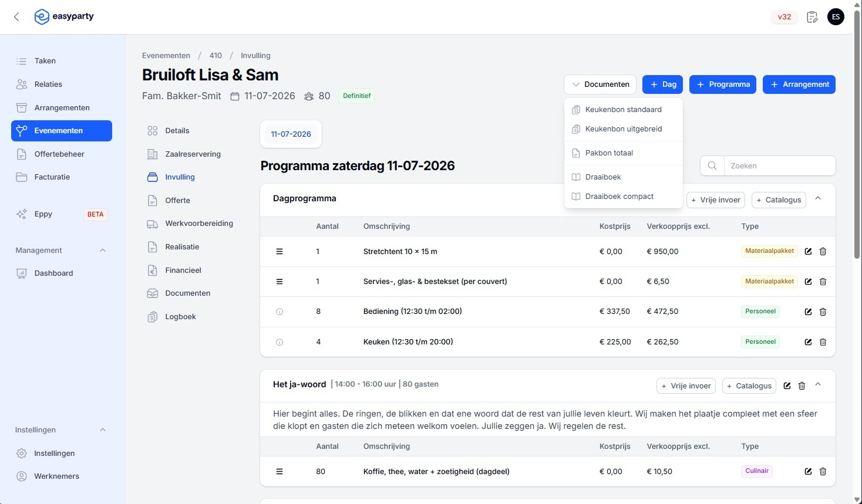Image resolution: width=862 pixels, height=504 pixels.
Task: Open the Evenementen breadcrumb link
Action: click(x=166, y=56)
